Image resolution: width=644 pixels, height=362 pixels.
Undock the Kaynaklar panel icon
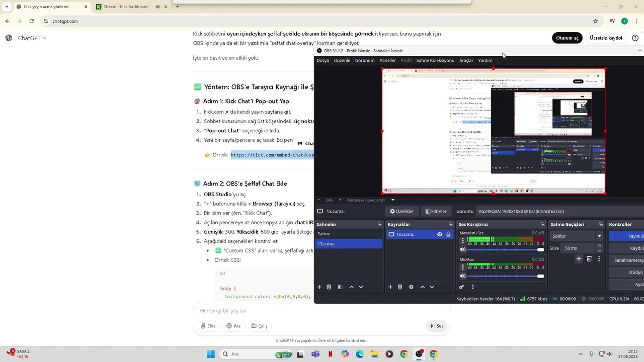tap(450, 224)
